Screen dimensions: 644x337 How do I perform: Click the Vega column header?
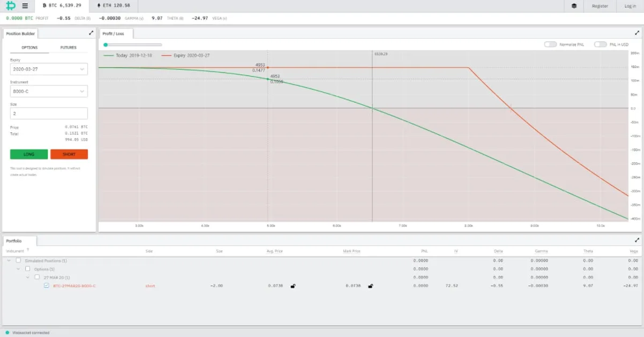[634, 251]
